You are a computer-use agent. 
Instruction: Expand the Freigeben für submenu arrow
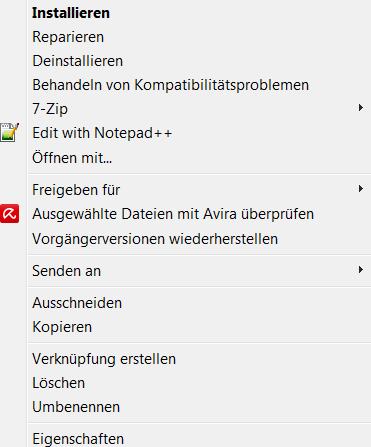361,189
